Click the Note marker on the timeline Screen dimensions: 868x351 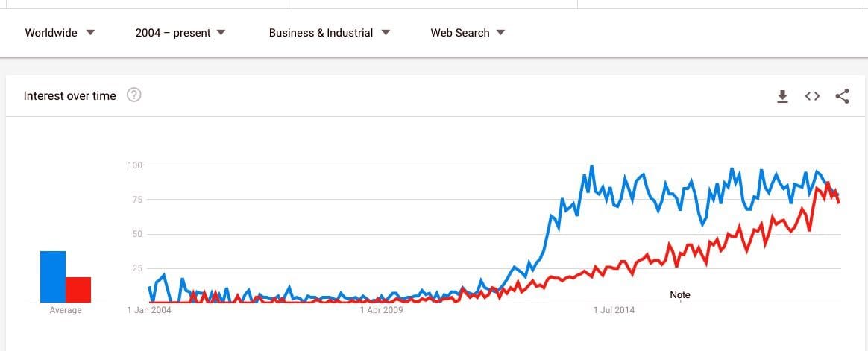click(x=680, y=295)
